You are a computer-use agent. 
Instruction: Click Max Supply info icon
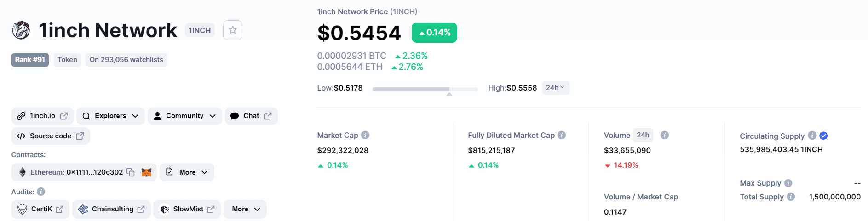click(788, 183)
